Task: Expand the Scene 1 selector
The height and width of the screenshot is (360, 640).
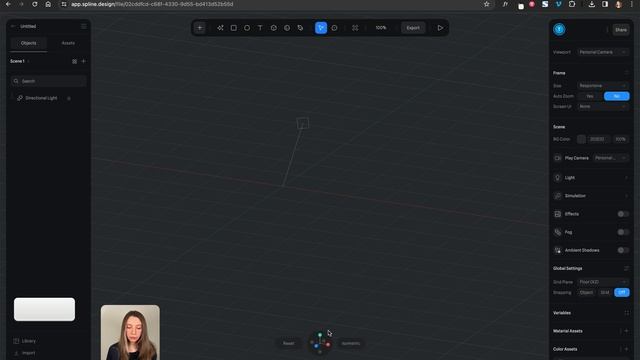Action: tap(19, 61)
